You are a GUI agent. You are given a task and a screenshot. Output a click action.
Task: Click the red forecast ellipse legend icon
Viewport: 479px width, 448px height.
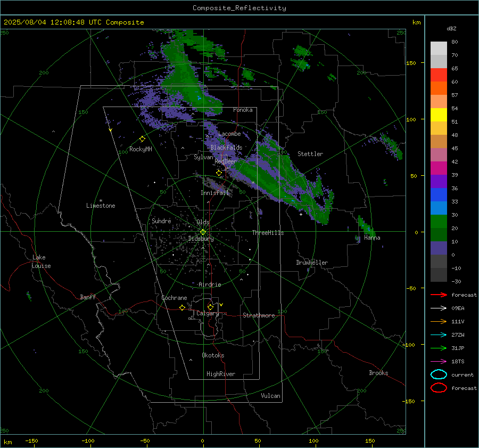(x=439, y=388)
